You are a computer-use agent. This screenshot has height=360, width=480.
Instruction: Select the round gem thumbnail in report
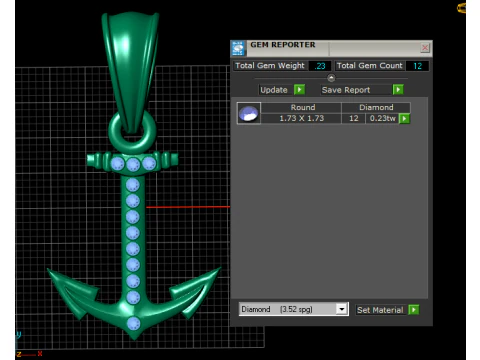click(249, 113)
